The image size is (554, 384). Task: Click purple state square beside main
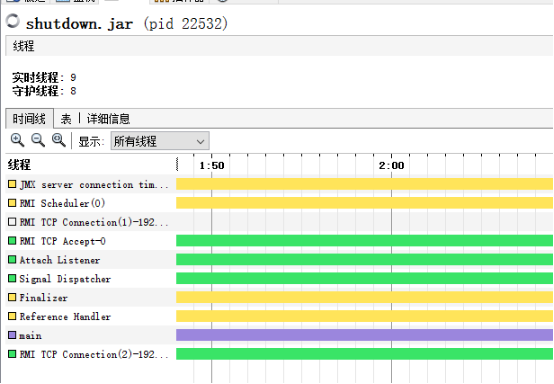click(12, 335)
